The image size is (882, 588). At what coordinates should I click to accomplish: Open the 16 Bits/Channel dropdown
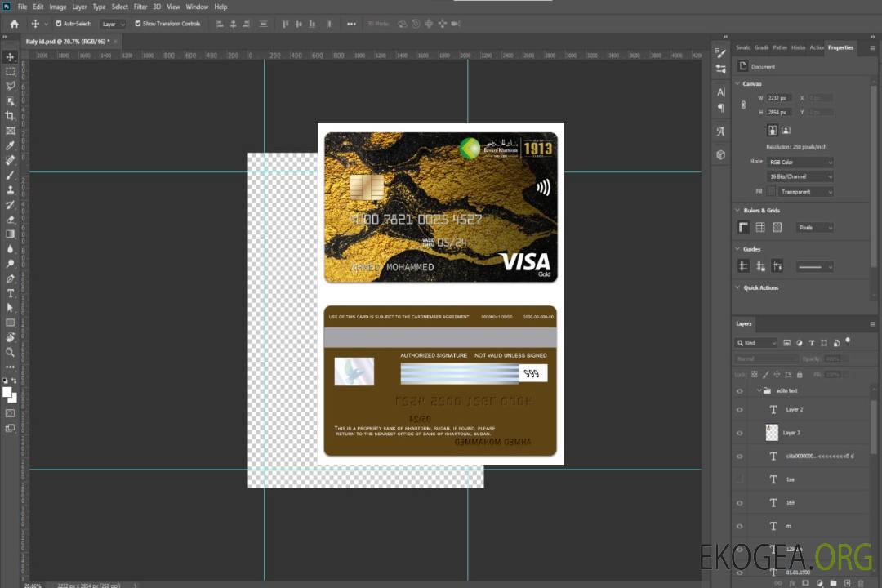coord(800,176)
